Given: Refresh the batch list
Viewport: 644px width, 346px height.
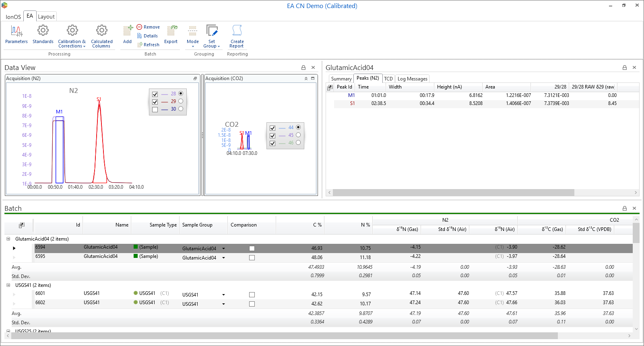Looking at the screenshot, I should 148,45.
